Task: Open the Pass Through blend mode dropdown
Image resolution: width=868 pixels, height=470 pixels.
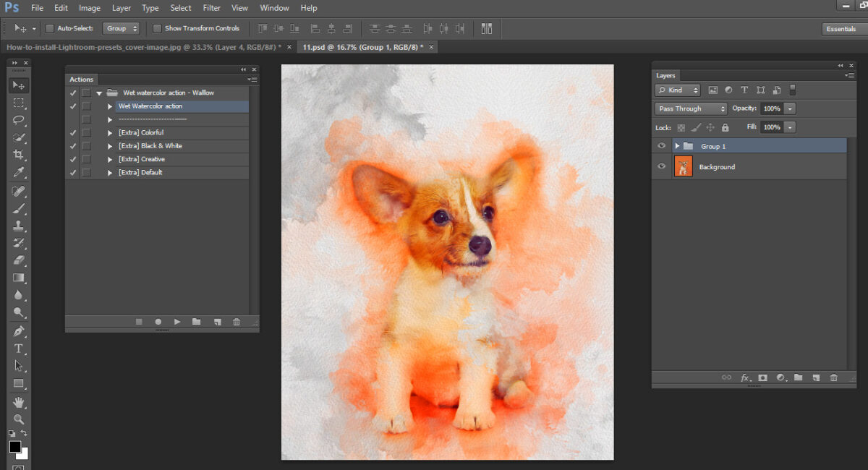Action: click(689, 108)
